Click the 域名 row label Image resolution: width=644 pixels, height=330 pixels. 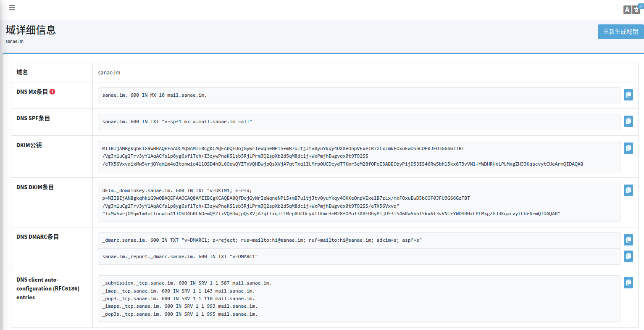click(22, 72)
